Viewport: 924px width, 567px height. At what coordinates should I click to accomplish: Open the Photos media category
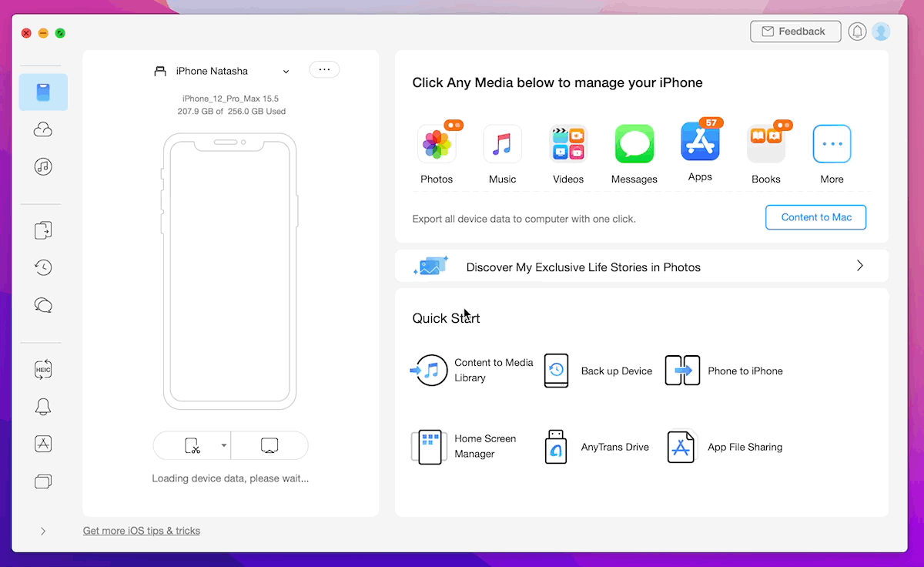tap(437, 154)
